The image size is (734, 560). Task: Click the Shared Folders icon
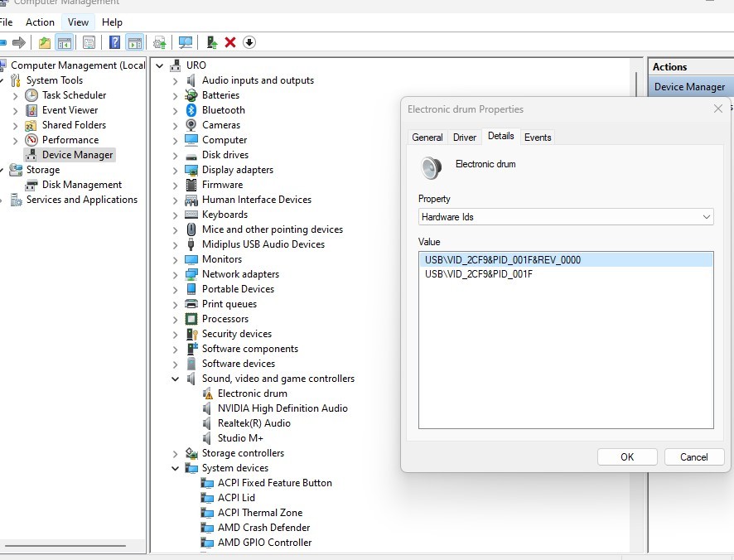coord(31,125)
